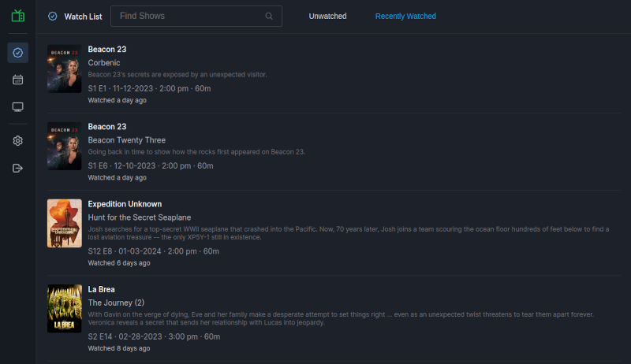
Task: Click the Expedition Unknown show title
Action: [125, 204]
